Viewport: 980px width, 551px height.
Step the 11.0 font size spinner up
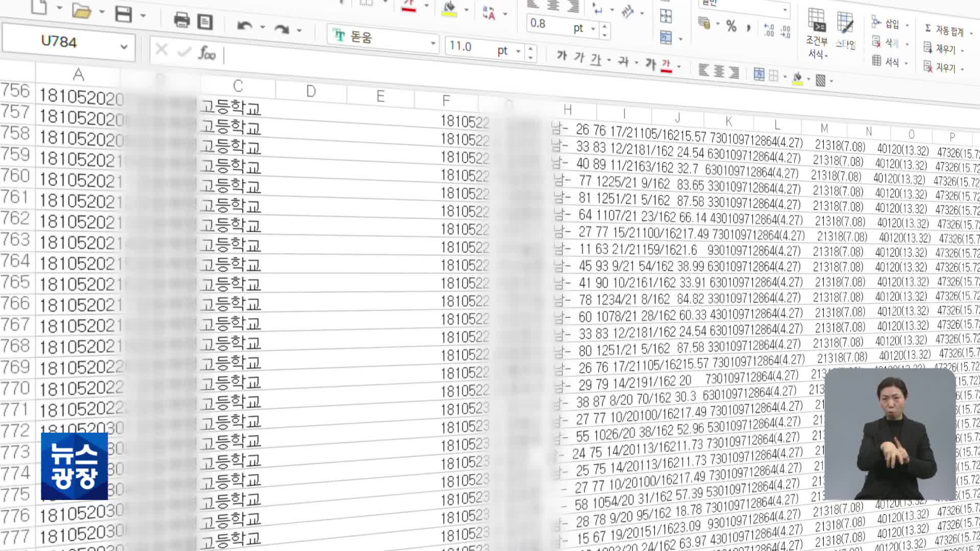click(531, 48)
